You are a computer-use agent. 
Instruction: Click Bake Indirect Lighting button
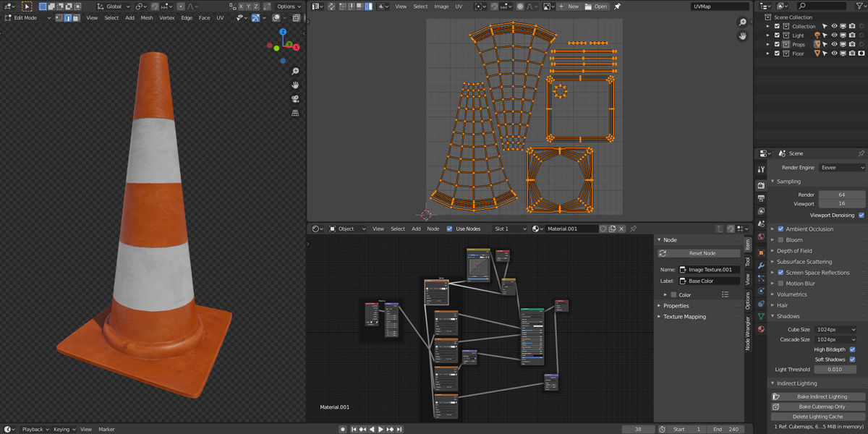click(x=818, y=396)
